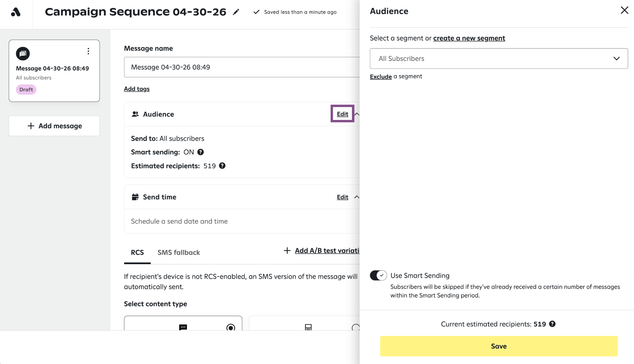Edit the campaign sequence name pencil icon
This screenshot has height=364, width=634.
236,12
